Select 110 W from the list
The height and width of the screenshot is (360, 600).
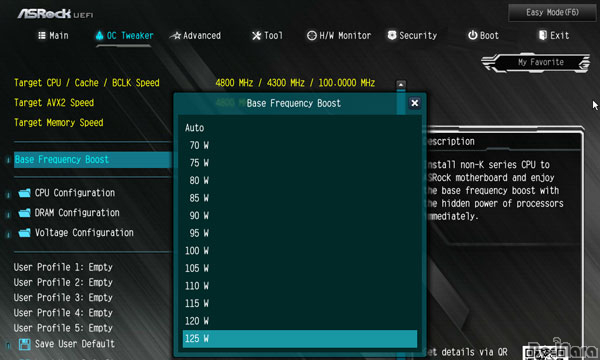pos(300,286)
